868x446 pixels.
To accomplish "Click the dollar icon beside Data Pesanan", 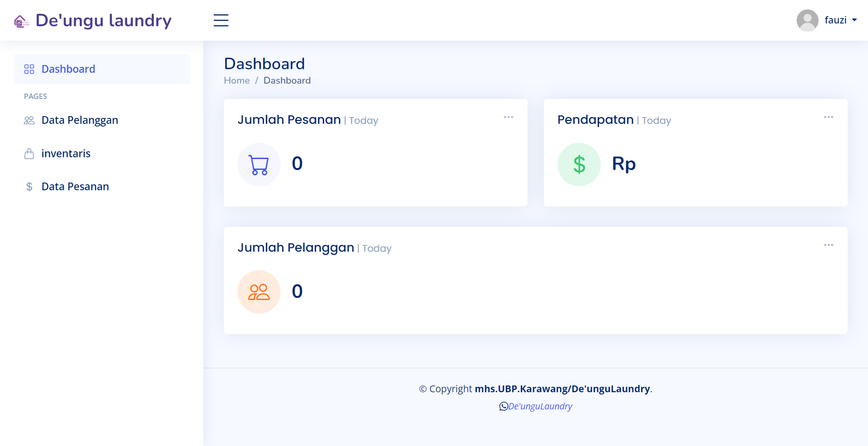I will tap(29, 187).
